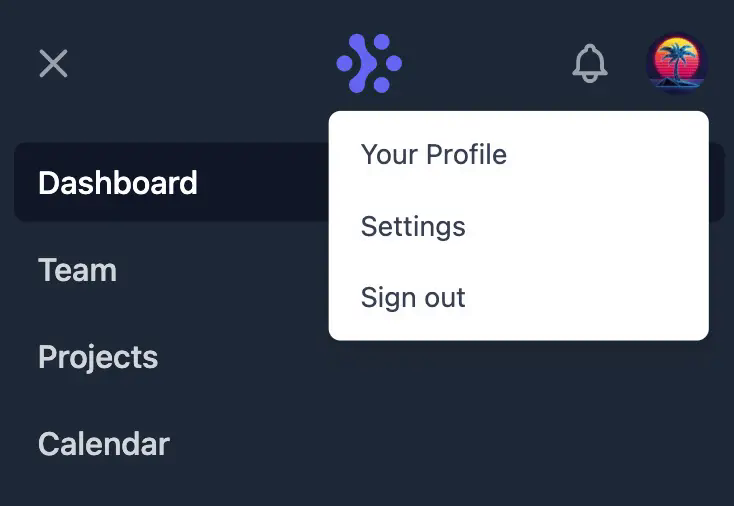The width and height of the screenshot is (734, 506).
Task: Open the Calendar section
Action: coord(104,444)
